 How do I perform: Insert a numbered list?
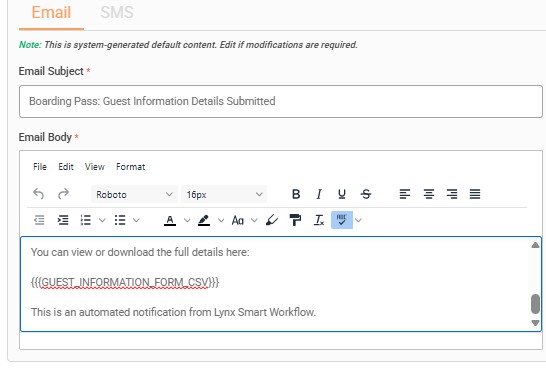[86, 220]
